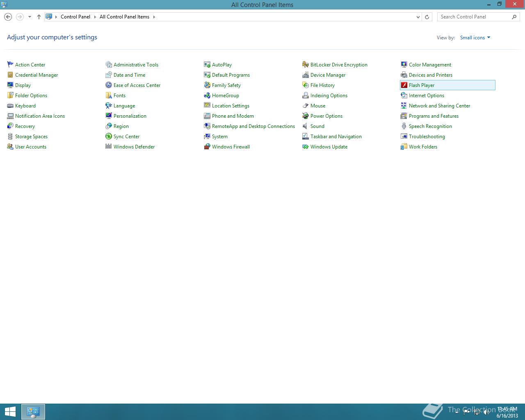Screen dimensions: 525x420
Task: Open Internet Options
Action: coord(427,95)
